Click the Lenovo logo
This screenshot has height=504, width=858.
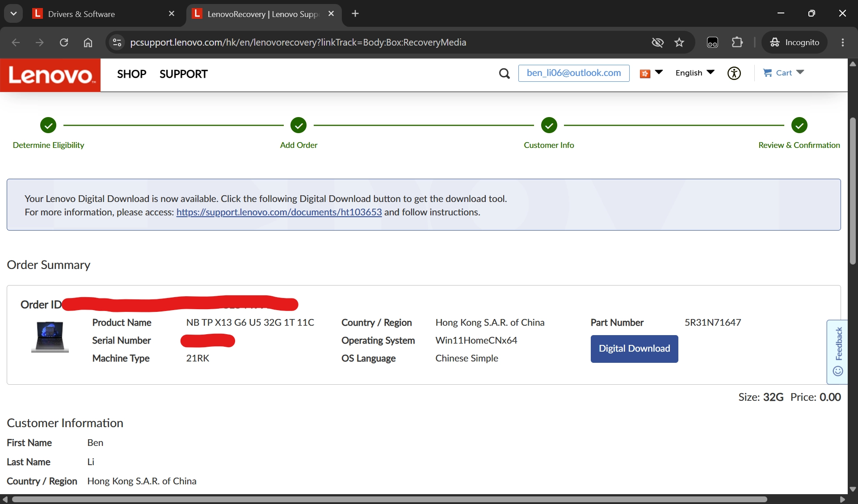(x=50, y=75)
